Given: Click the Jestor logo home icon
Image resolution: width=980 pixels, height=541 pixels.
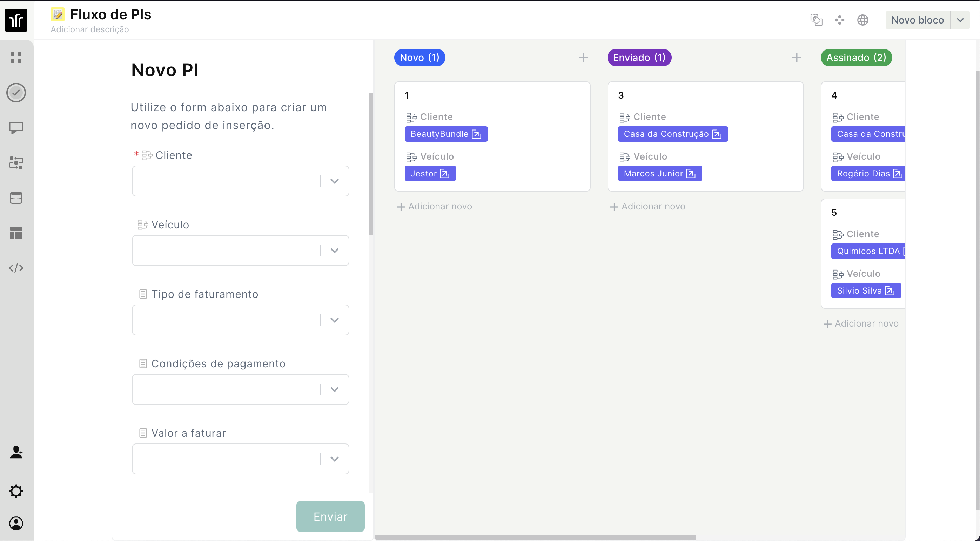Looking at the screenshot, I should pyautogui.click(x=16, y=20).
